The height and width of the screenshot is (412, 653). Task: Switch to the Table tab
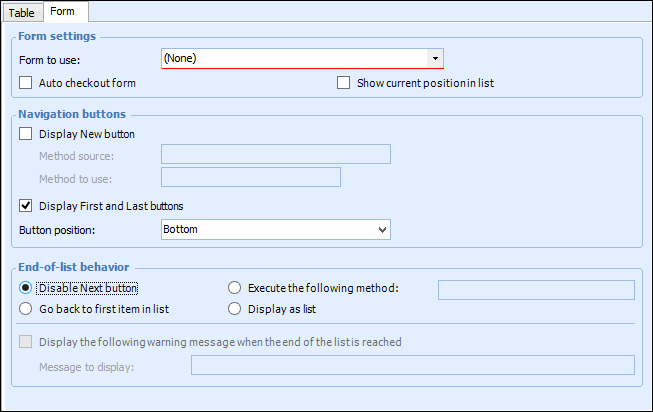coord(21,12)
